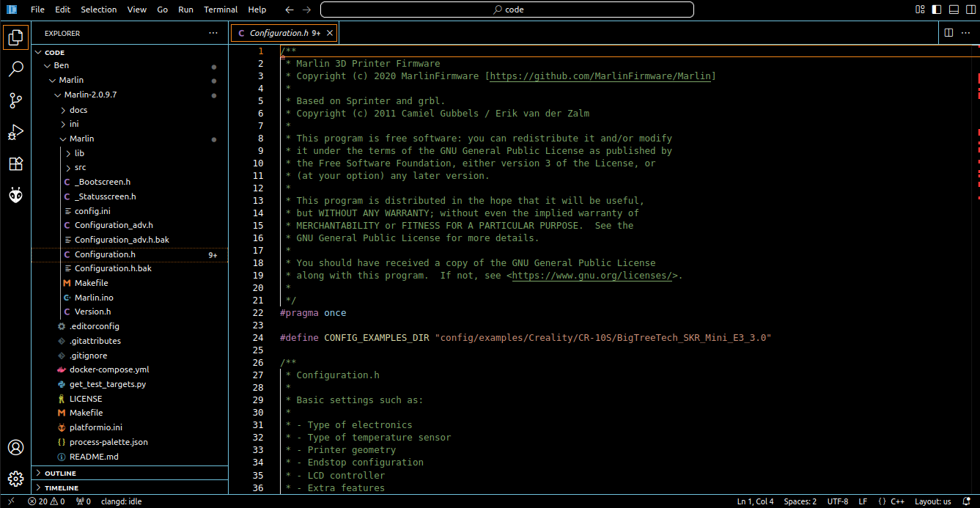Click the errors and warnings count in status bar
Screen dimensions: 980x508
coord(47,501)
